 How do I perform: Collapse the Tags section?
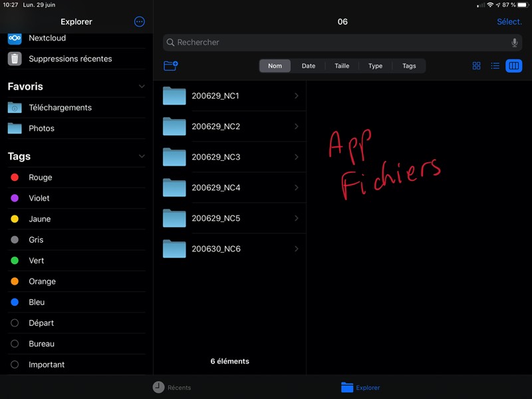[x=142, y=156]
